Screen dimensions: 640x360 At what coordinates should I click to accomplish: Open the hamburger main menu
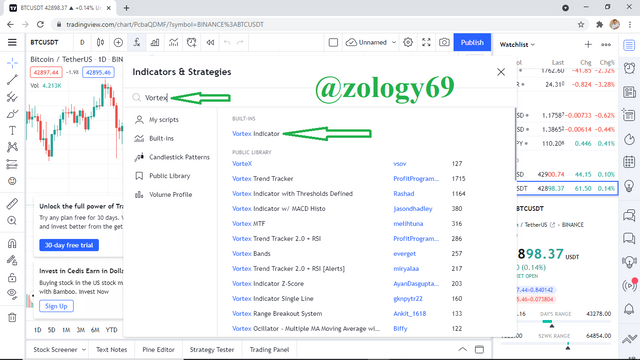tap(12, 42)
